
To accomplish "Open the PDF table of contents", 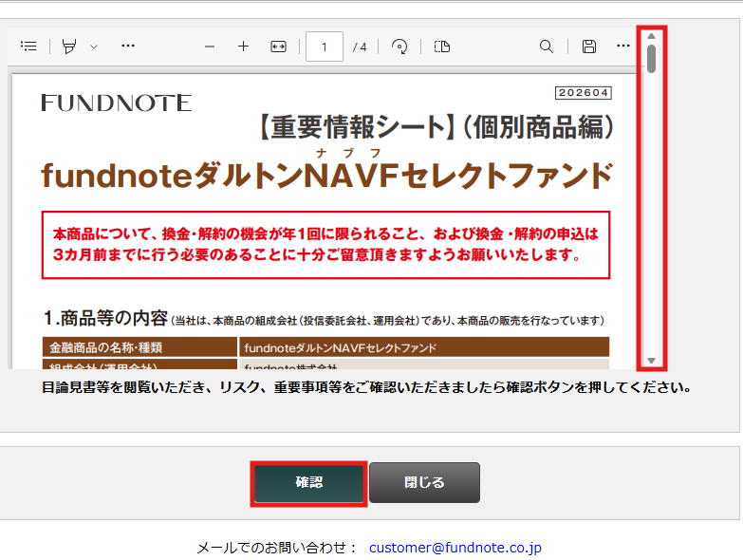I will click(x=28, y=47).
